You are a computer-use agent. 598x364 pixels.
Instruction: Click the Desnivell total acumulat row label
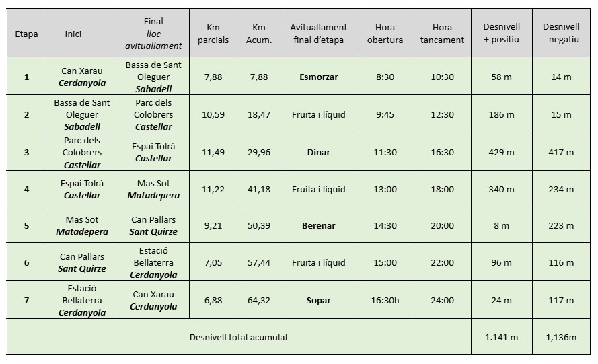click(239, 336)
